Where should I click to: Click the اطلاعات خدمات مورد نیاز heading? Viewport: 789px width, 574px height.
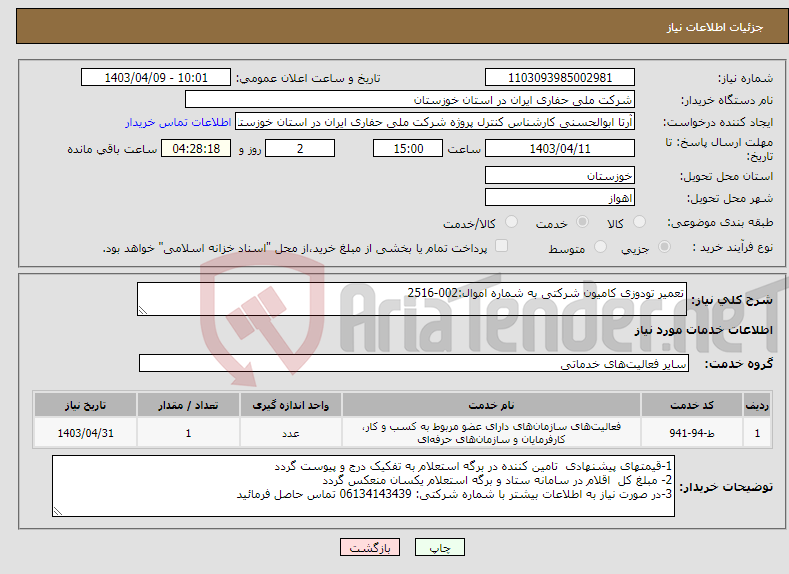(x=703, y=330)
